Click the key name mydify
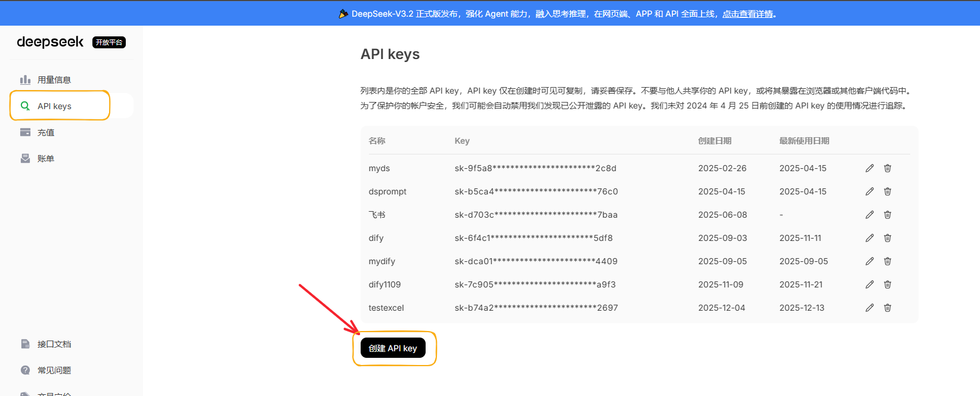The width and height of the screenshot is (980, 396). click(x=382, y=261)
